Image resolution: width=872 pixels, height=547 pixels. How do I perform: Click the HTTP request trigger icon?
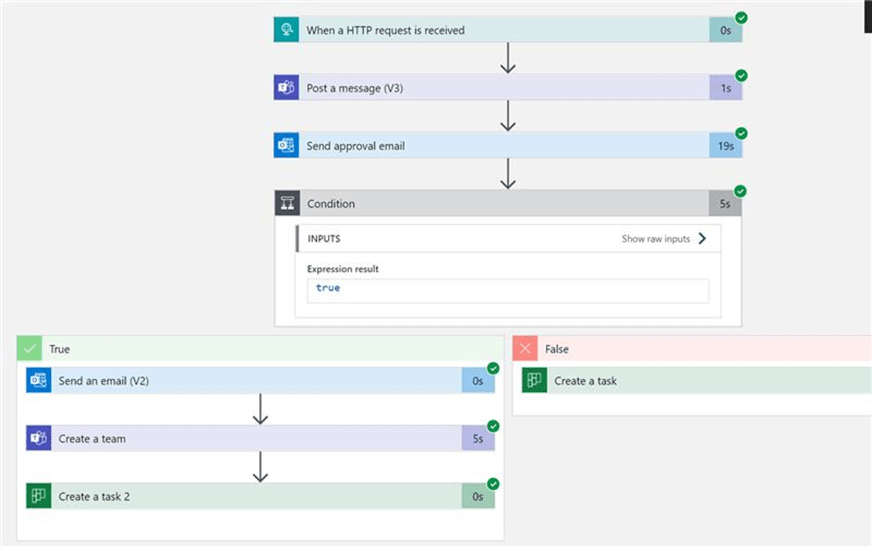[287, 30]
